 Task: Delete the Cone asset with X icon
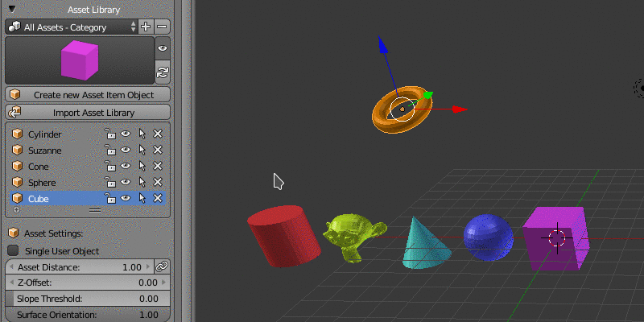[x=158, y=166]
